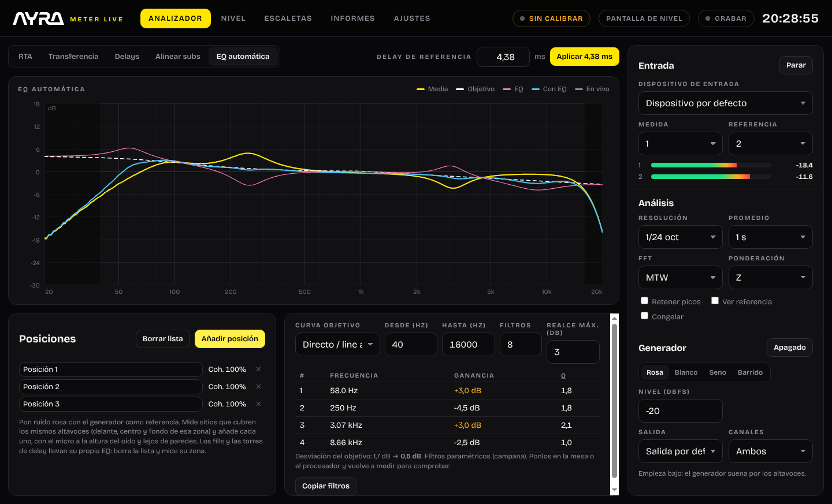Switch to the RTA sub-tab

pyautogui.click(x=25, y=57)
